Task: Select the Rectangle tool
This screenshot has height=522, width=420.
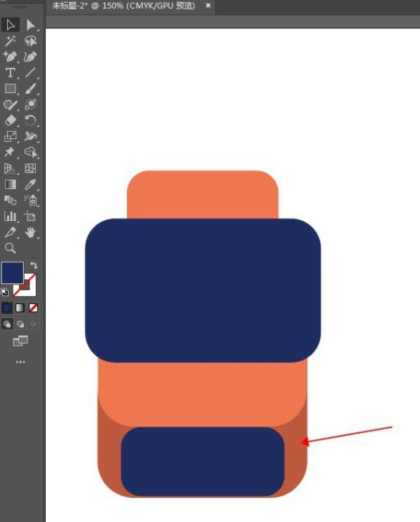Action: pyautogui.click(x=10, y=89)
